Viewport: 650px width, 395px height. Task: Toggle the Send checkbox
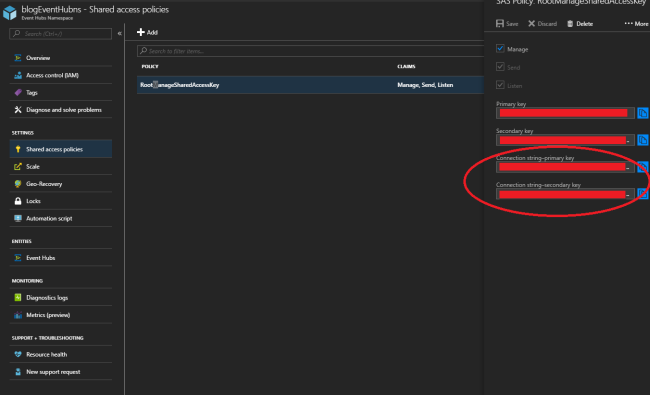500,67
